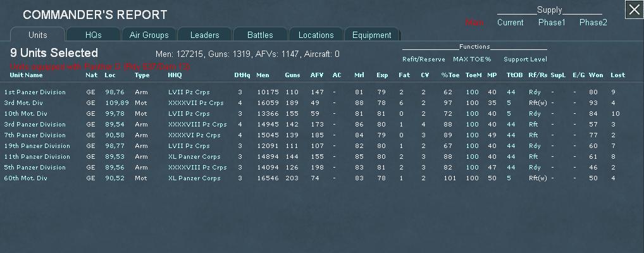
Task: Select the 11th Panzer Division unit
Action: (x=36, y=156)
